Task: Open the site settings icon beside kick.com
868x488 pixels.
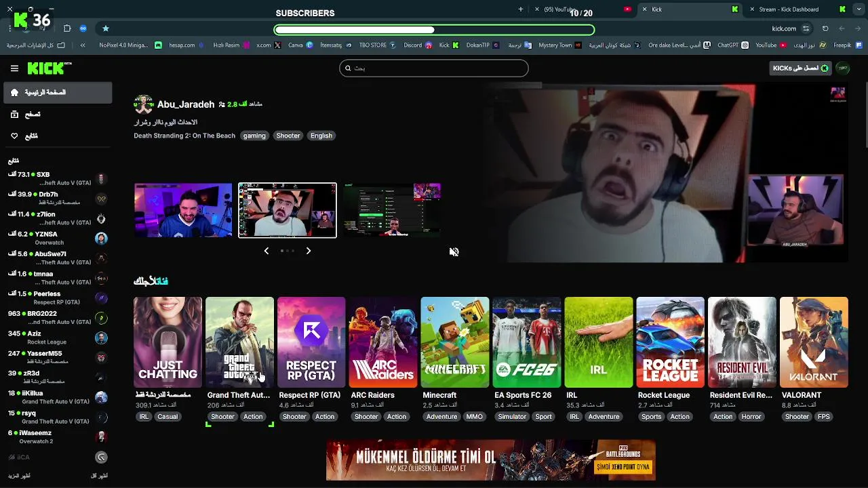Action: pos(806,28)
